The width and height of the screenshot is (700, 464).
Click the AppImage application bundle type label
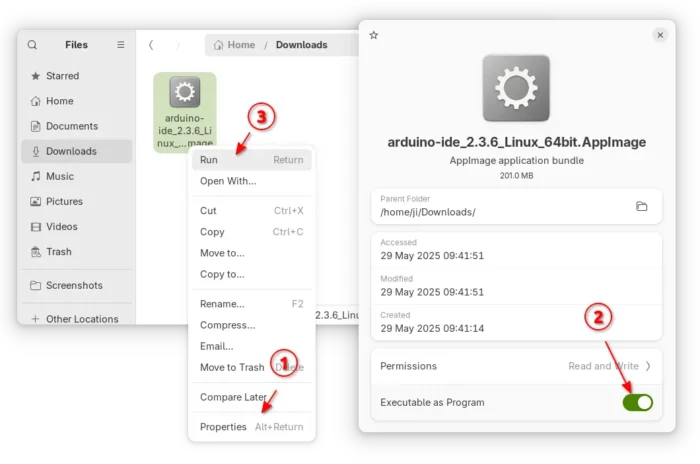click(517, 160)
